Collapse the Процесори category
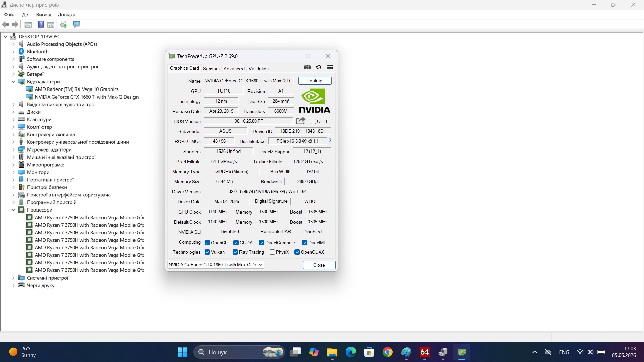 (x=13, y=210)
